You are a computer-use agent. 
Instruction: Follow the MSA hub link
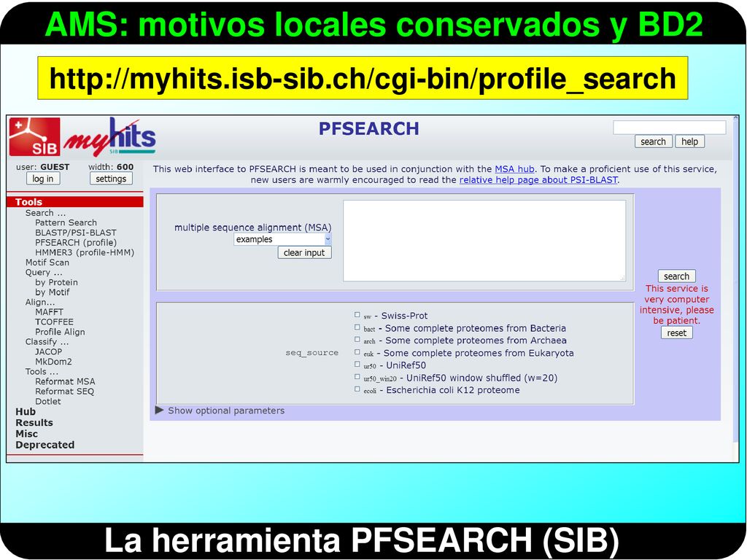(x=514, y=169)
